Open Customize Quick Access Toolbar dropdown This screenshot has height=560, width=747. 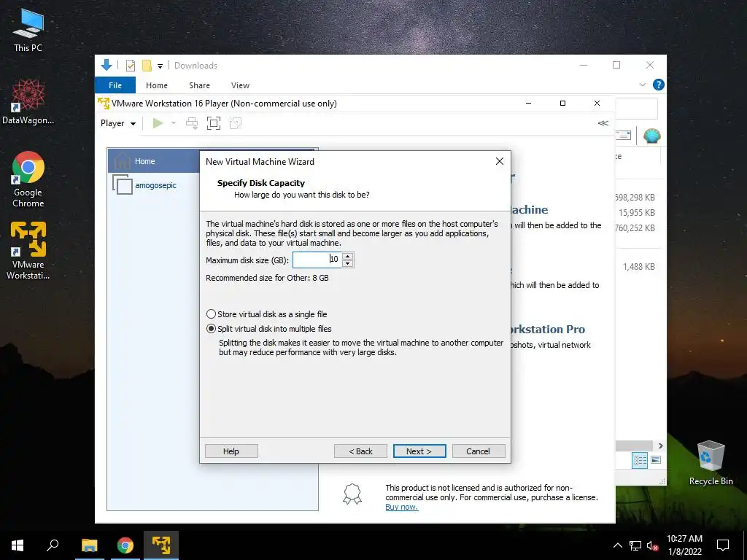(x=160, y=66)
